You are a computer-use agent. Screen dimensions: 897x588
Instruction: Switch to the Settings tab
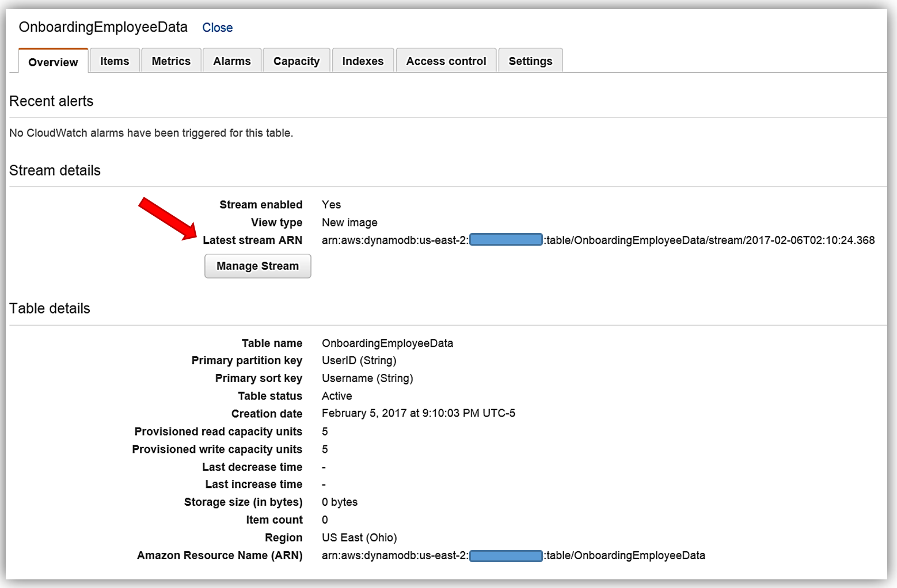pos(530,61)
